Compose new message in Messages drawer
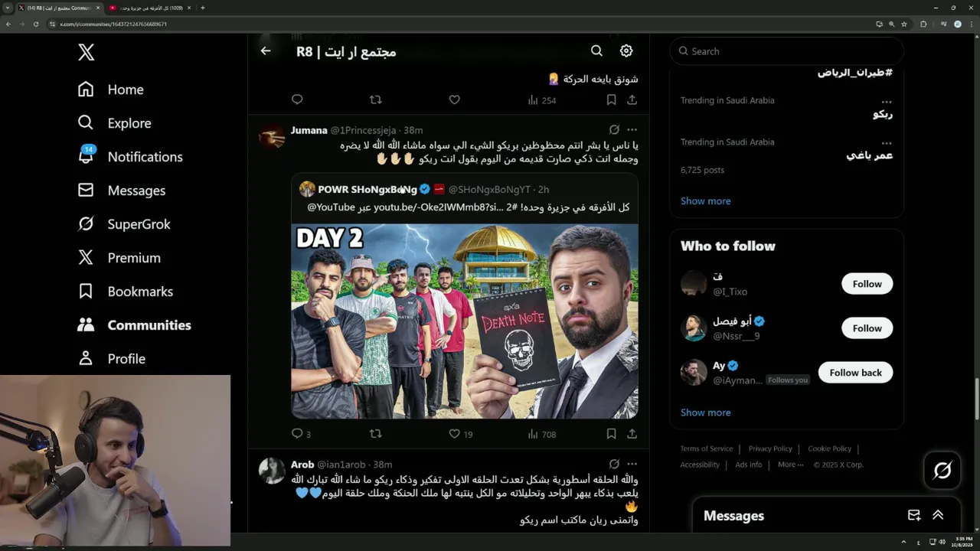This screenshot has width=980, height=551. [914, 515]
